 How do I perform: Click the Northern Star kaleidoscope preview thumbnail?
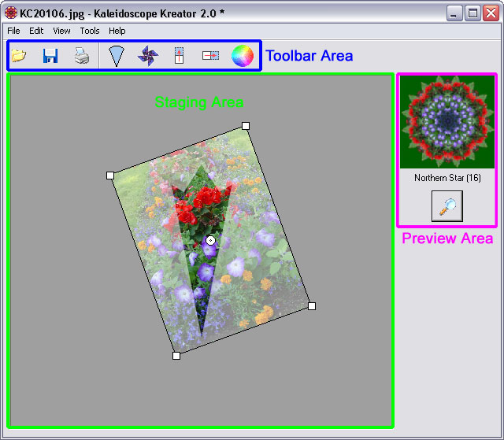447,122
